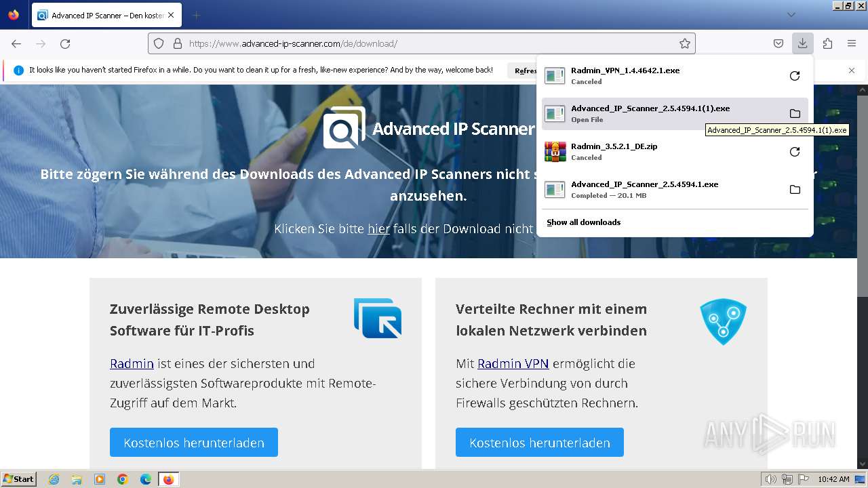Click the Radmin_VPN exe file icon
The width and height of the screenshot is (868, 488).
pos(555,76)
